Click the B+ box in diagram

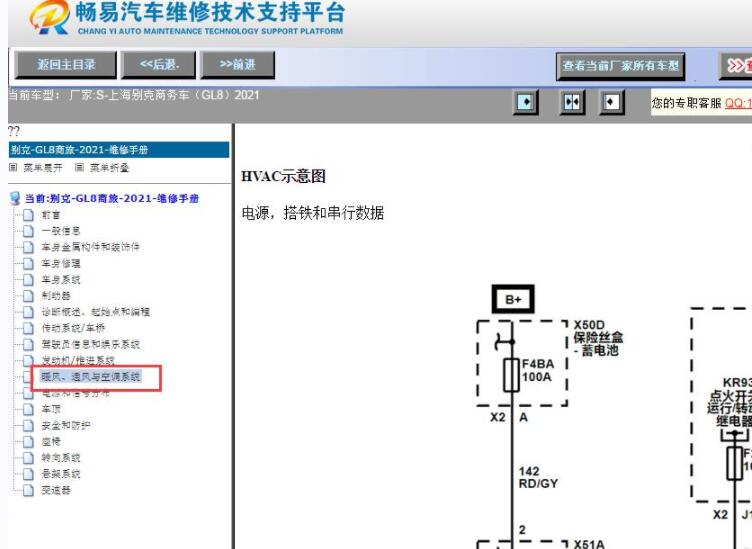pyautogui.click(x=513, y=299)
